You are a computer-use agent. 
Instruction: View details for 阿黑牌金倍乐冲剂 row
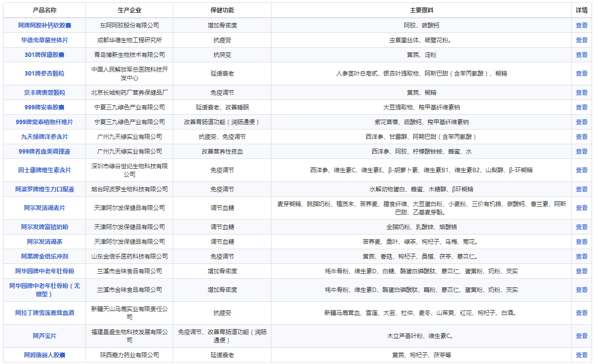[x=581, y=257]
